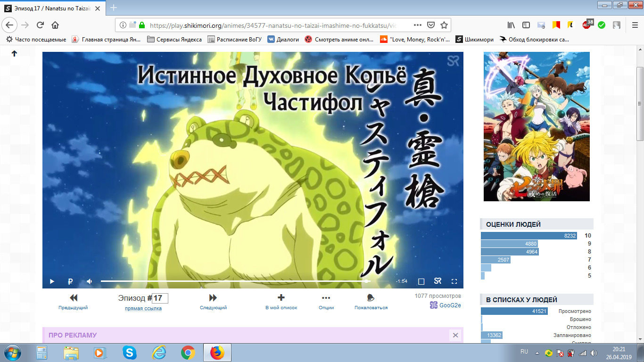Go to the previous episode (Предыдущий)
This screenshot has width=644, height=362.
pyautogui.click(x=73, y=302)
